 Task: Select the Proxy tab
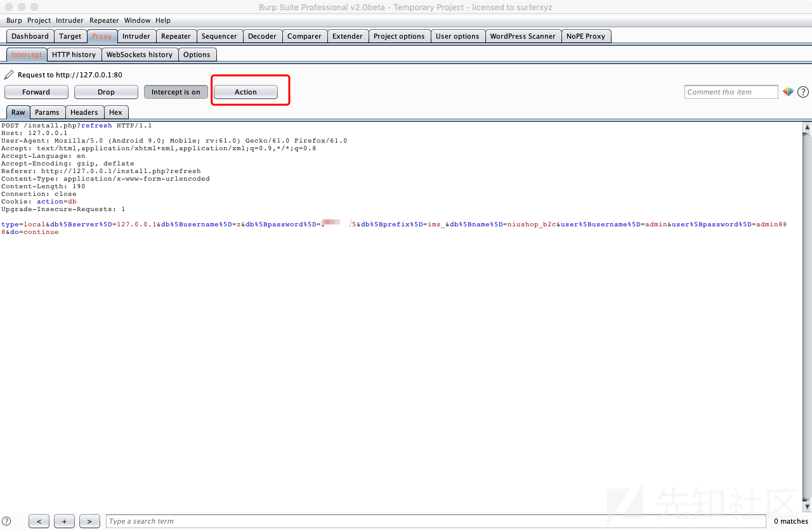(x=101, y=36)
